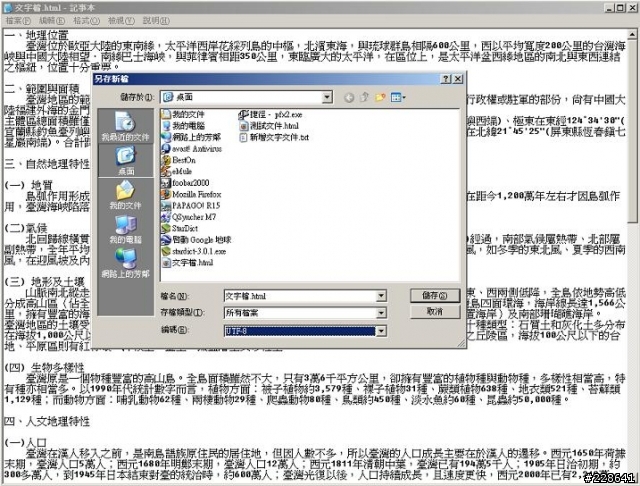Select 測試文件.html file

coord(269,126)
